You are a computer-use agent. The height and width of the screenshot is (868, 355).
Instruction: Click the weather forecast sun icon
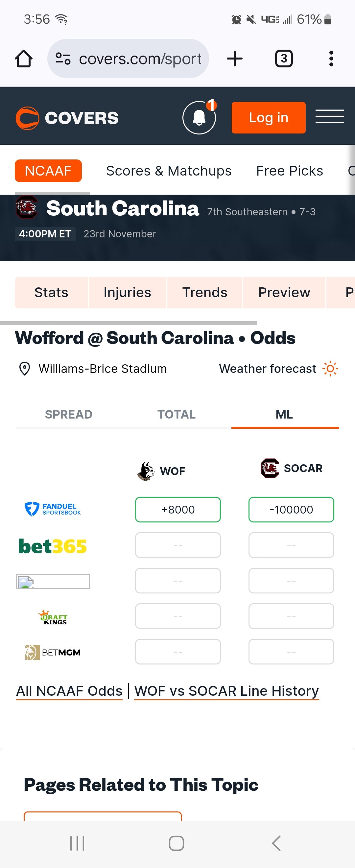[x=330, y=369]
